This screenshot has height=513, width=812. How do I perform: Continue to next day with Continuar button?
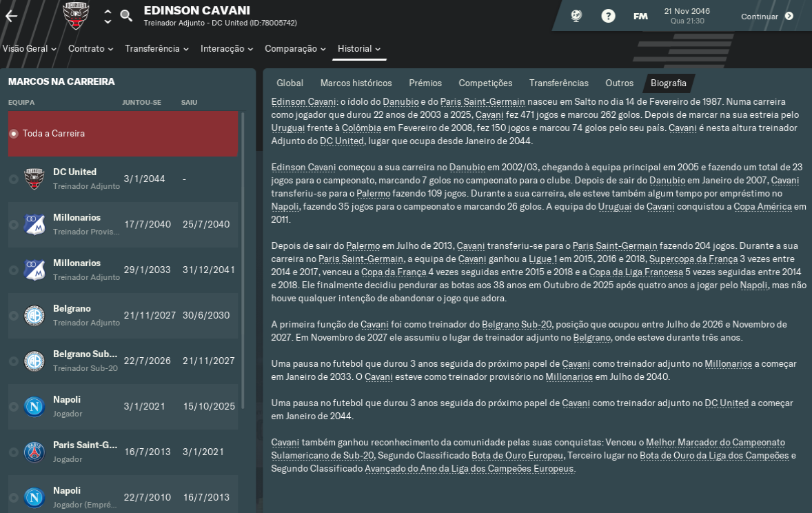767,16
